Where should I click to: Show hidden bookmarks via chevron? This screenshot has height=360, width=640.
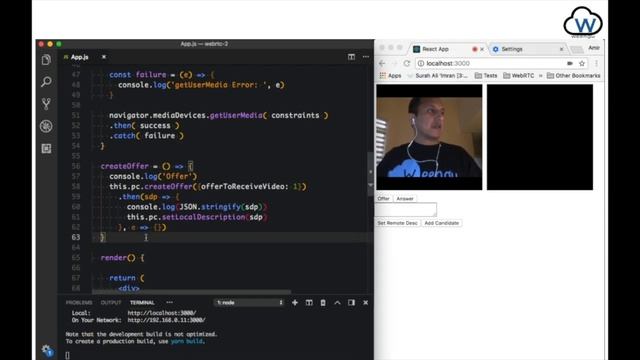coord(540,76)
